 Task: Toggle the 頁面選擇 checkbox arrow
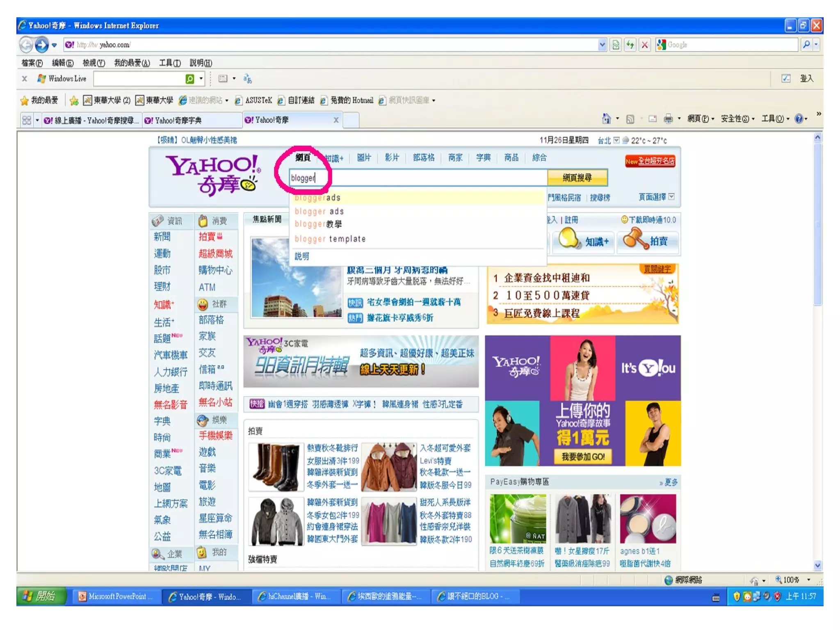671,197
